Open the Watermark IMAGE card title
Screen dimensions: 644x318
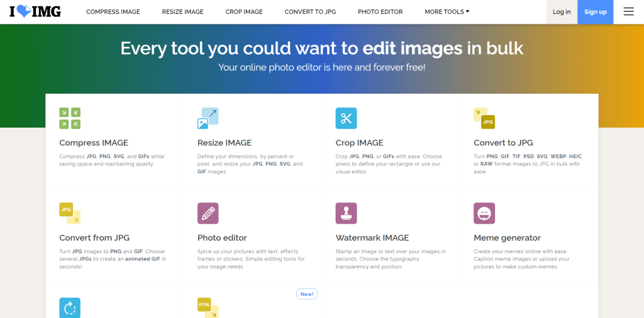pyautogui.click(x=372, y=238)
